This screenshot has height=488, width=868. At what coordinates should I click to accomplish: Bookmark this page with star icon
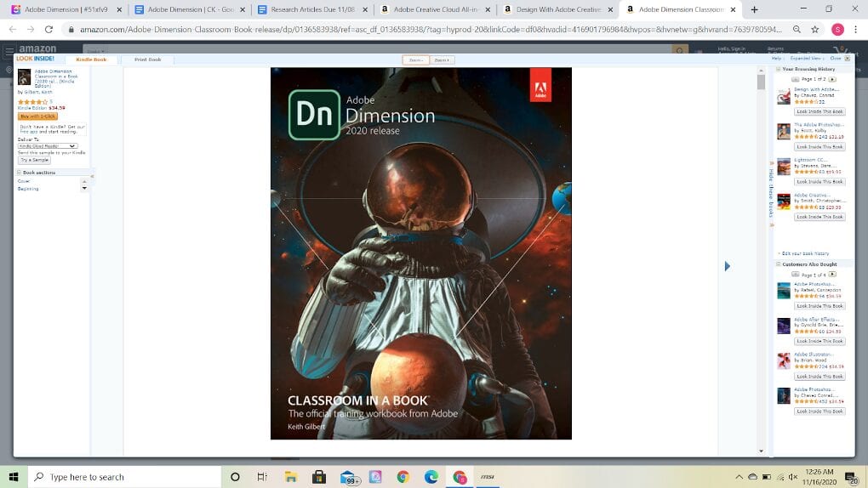tap(815, 29)
